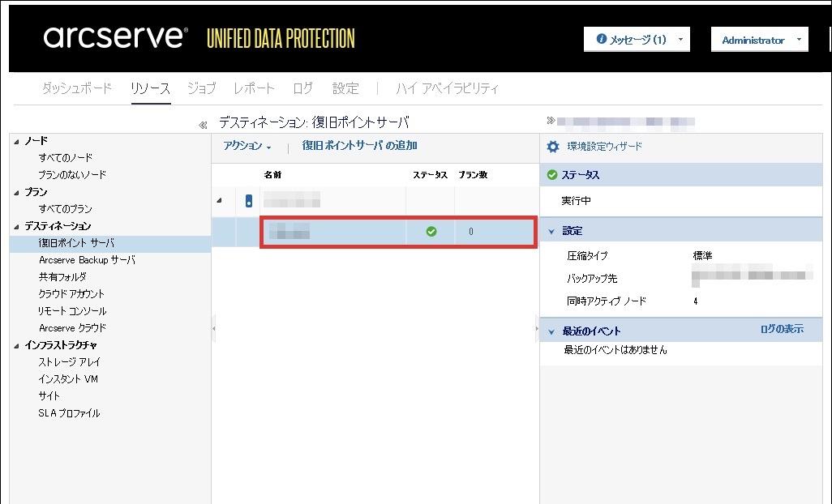Screen dimensions: 832x504
Task: Click the 環境設定ウィザード gear icon
Action: coord(553,147)
